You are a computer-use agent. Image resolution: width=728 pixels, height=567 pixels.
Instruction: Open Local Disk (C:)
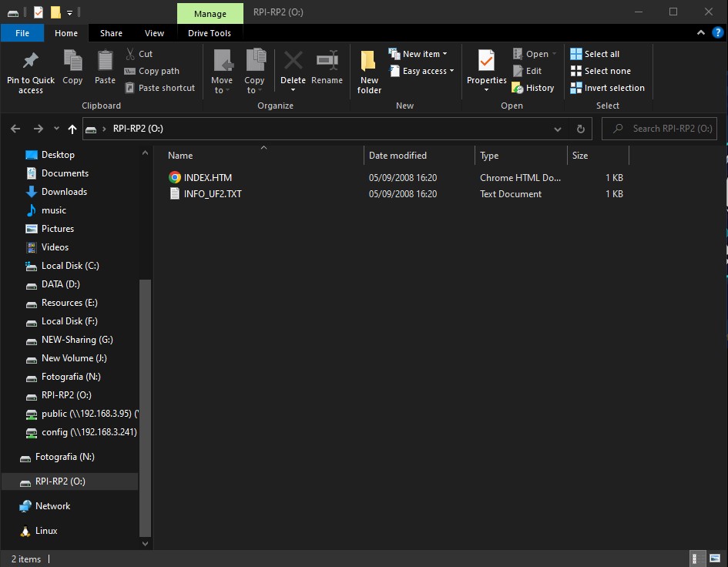pos(70,266)
